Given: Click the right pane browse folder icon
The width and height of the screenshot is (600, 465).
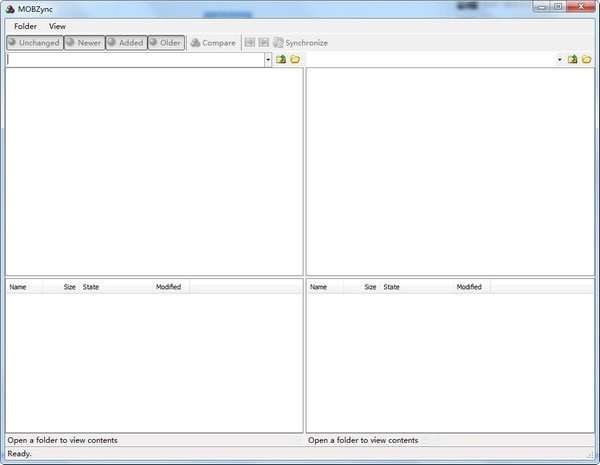Looking at the screenshot, I should tap(587, 59).
